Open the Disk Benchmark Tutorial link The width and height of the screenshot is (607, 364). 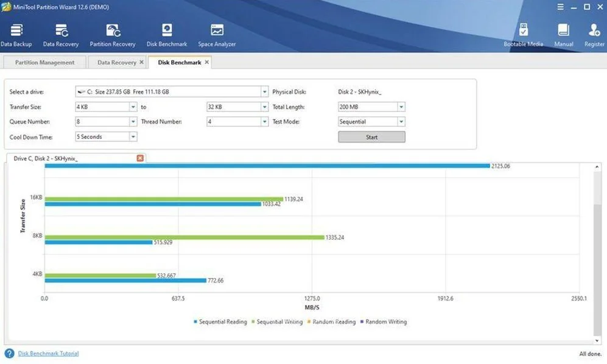click(x=48, y=353)
